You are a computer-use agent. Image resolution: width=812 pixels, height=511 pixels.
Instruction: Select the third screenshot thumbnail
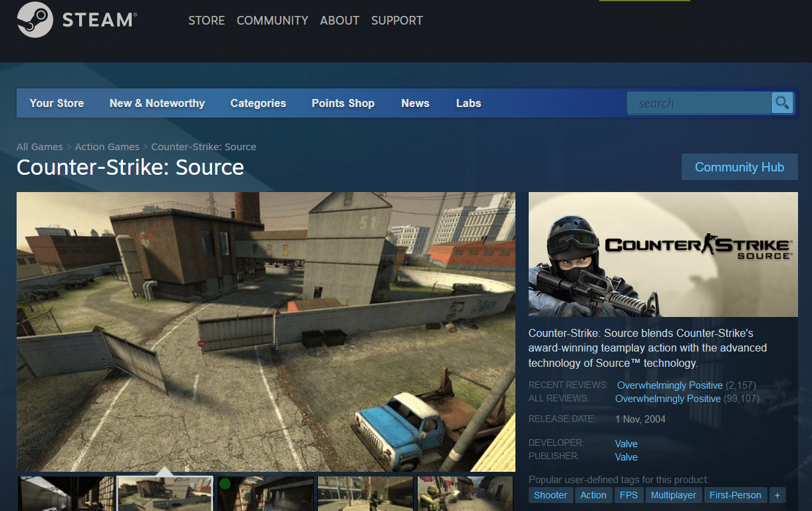click(x=265, y=494)
